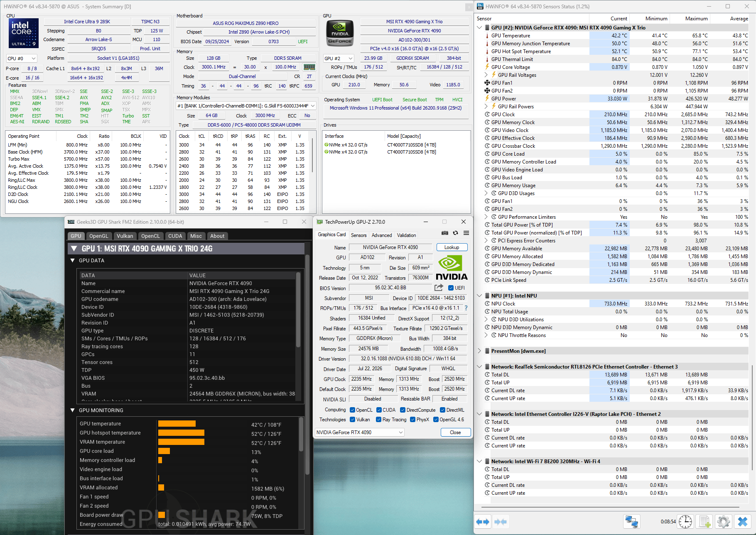Click the Misc tab in GPU Shark
756x535 pixels.
[x=196, y=236]
